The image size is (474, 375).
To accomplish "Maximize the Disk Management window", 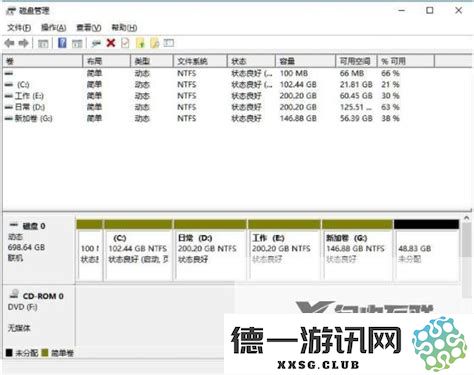I will click(430, 10).
